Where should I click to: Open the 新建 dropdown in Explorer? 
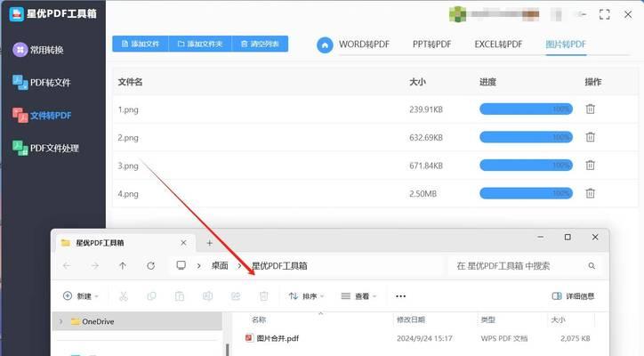(x=81, y=296)
